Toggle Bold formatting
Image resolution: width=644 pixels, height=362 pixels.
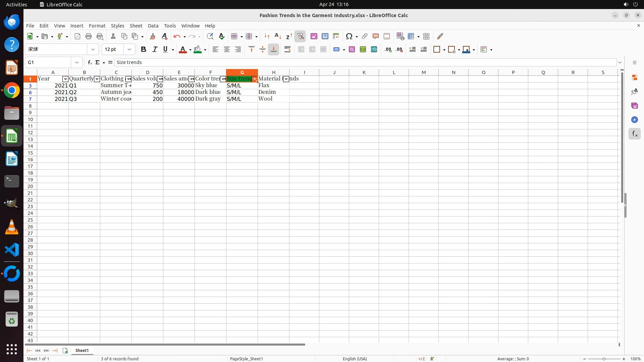[x=144, y=50]
